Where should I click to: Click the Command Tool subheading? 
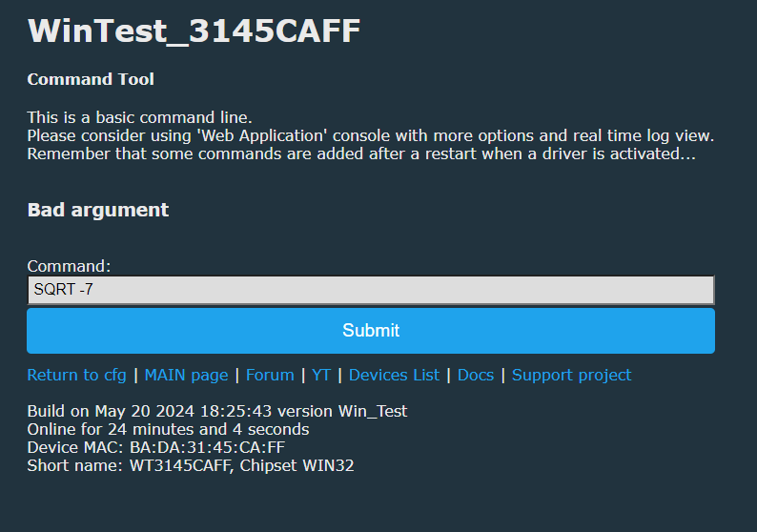point(91,79)
